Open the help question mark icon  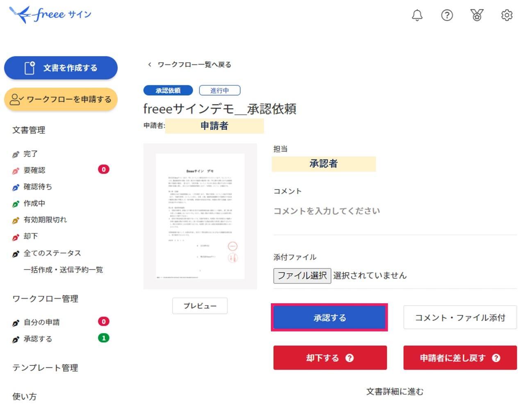pos(447,15)
